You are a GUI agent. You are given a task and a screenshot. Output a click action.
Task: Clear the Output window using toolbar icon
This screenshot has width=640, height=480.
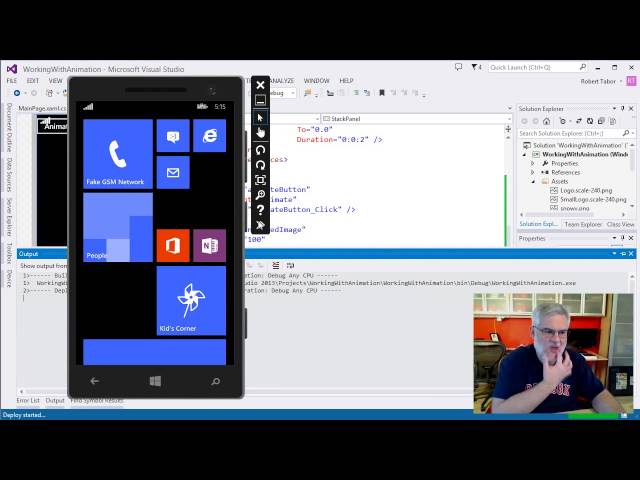[x=276, y=266]
